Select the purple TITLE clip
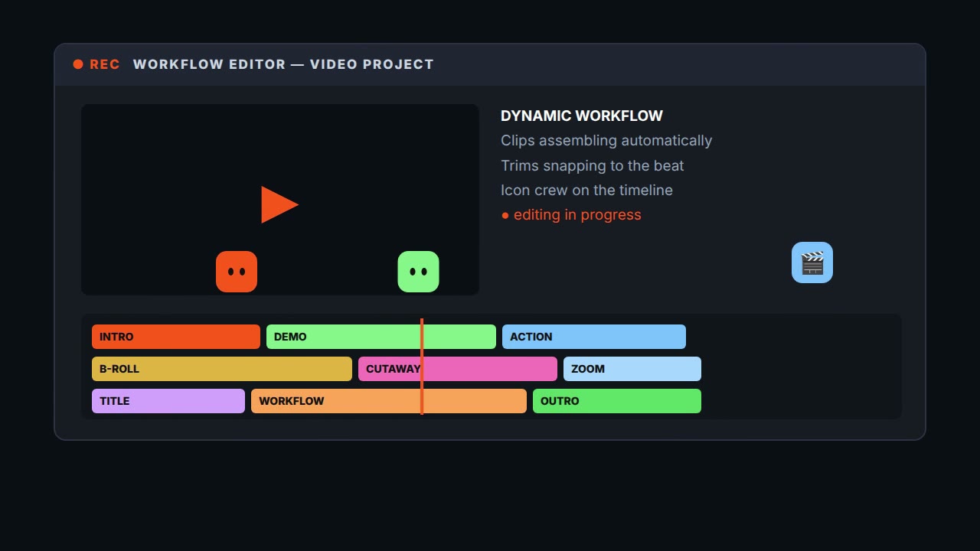 (168, 401)
